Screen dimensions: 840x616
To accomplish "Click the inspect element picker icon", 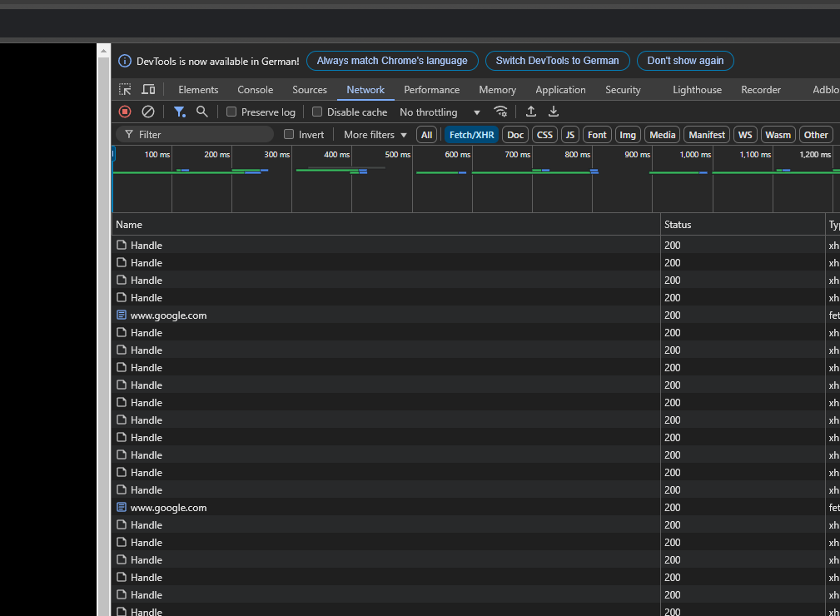I will 125,90.
